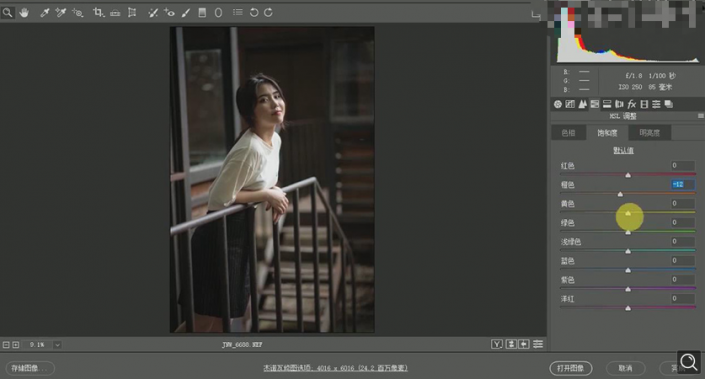Select the Adjustment Brush tool
The image size is (705, 379).
pos(186,13)
